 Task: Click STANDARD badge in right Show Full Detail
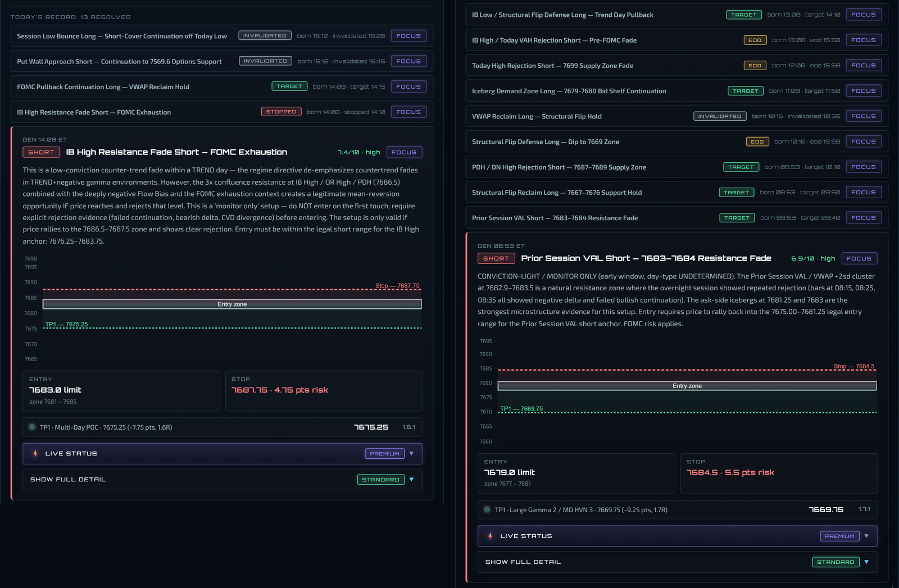836,562
